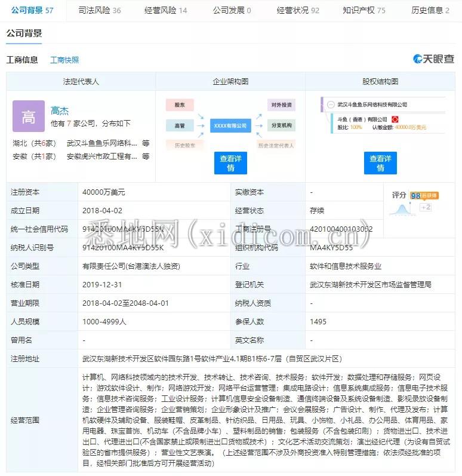The height and width of the screenshot is (476, 462).
Task: Select establishment date 2018-04-02
Action: pos(102,211)
